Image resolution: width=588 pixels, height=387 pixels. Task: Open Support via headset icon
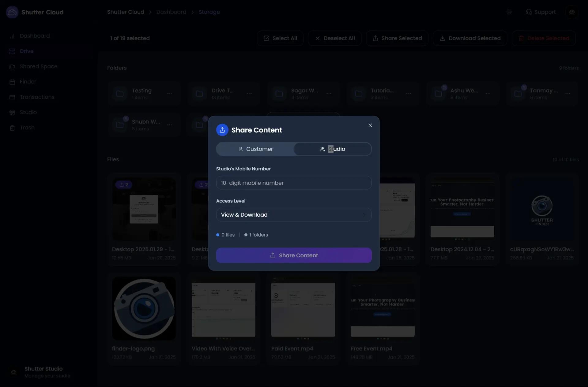pyautogui.click(x=529, y=12)
